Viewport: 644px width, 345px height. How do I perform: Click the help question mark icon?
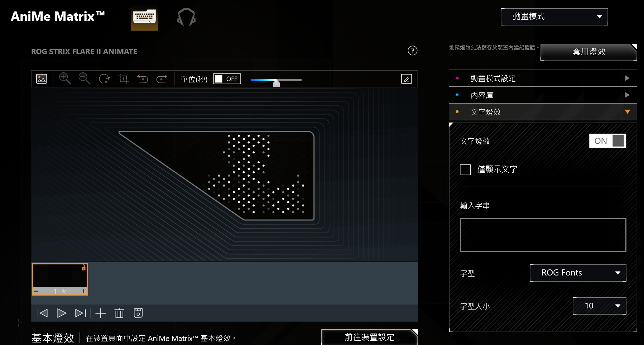click(413, 51)
